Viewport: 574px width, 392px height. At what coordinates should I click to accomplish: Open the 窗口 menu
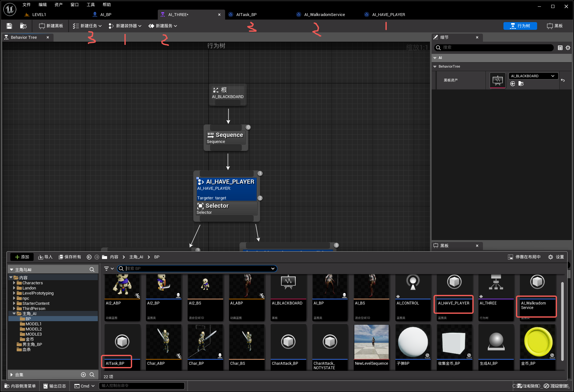tap(75, 5)
